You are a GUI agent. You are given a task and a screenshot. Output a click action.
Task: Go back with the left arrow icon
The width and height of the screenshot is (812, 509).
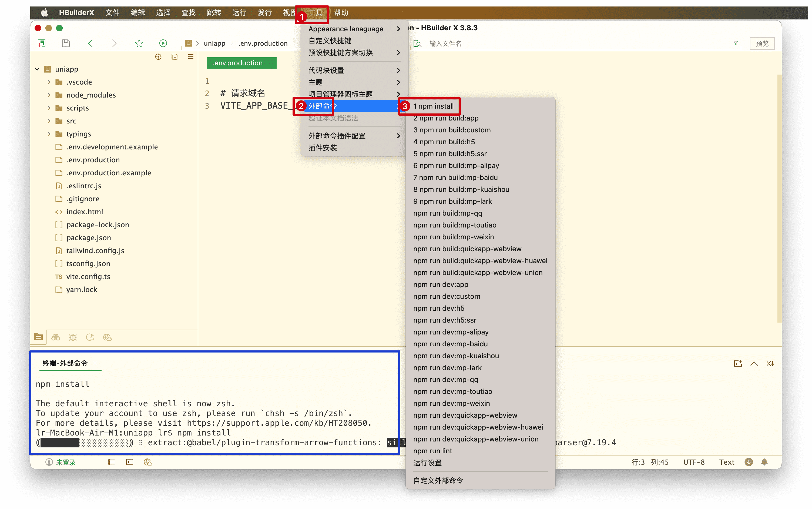click(x=90, y=43)
